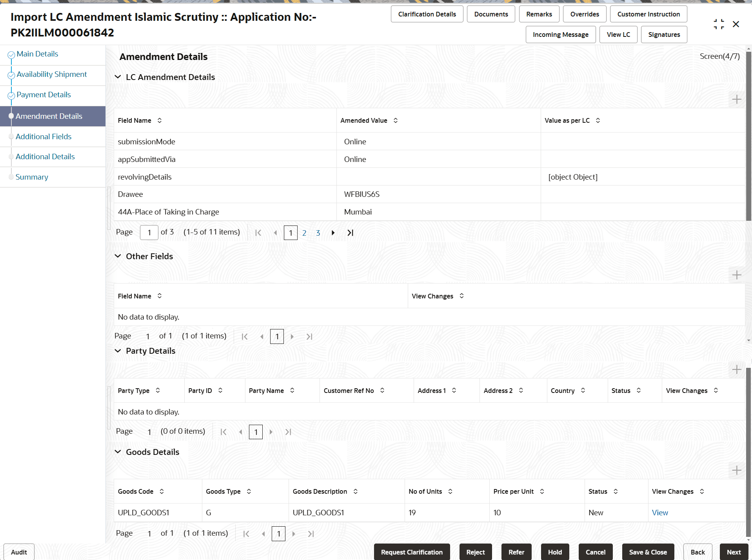Toggle sorting on Goods Description column

click(x=356, y=491)
